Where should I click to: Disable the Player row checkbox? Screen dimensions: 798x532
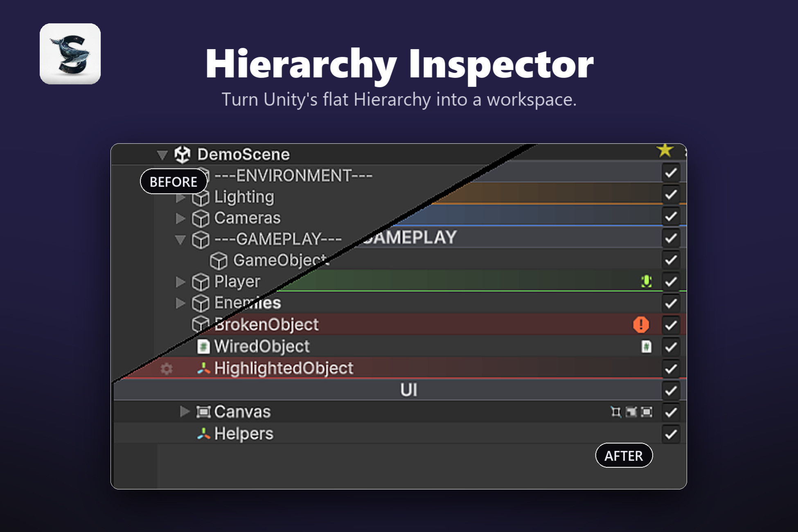coord(671,282)
